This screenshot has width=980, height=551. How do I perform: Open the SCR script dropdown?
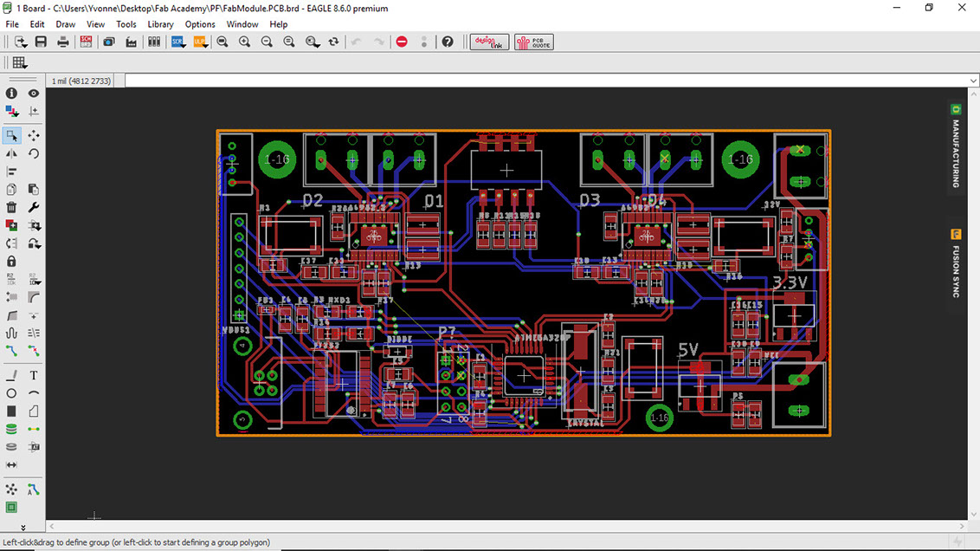[178, 42]
